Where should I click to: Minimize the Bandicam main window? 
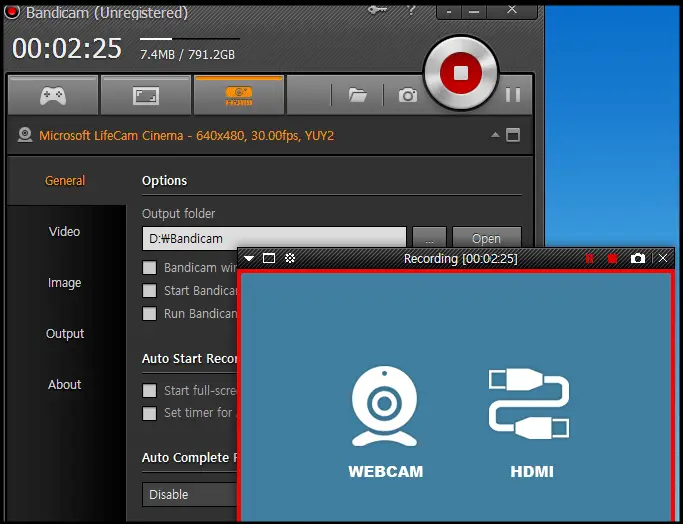pos(474,11)
